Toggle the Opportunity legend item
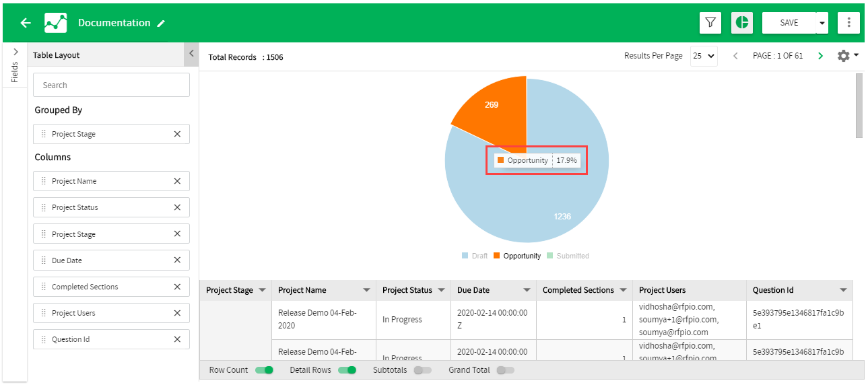868x387 pixels. click(x=517, y=256)
